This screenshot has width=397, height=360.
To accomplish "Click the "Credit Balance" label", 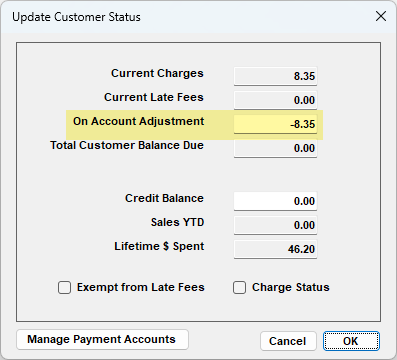I will pyautogui.click(x=164, y=198).
